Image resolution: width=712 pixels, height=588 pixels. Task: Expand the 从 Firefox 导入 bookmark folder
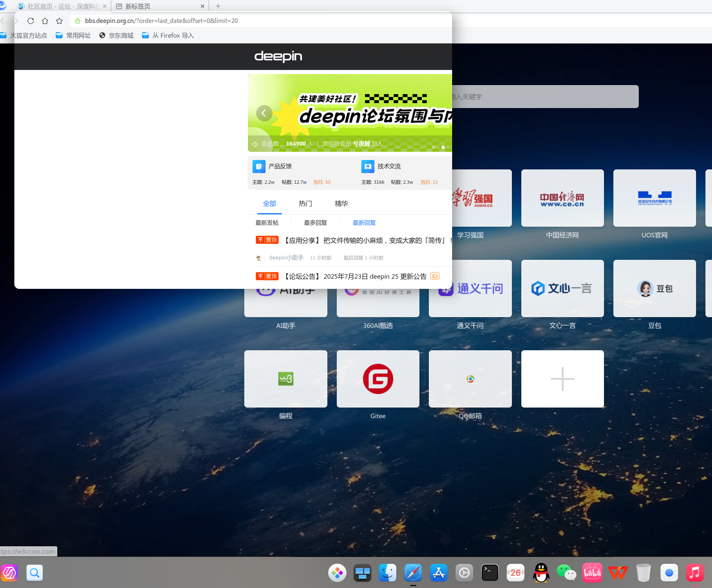coord(168,36)
